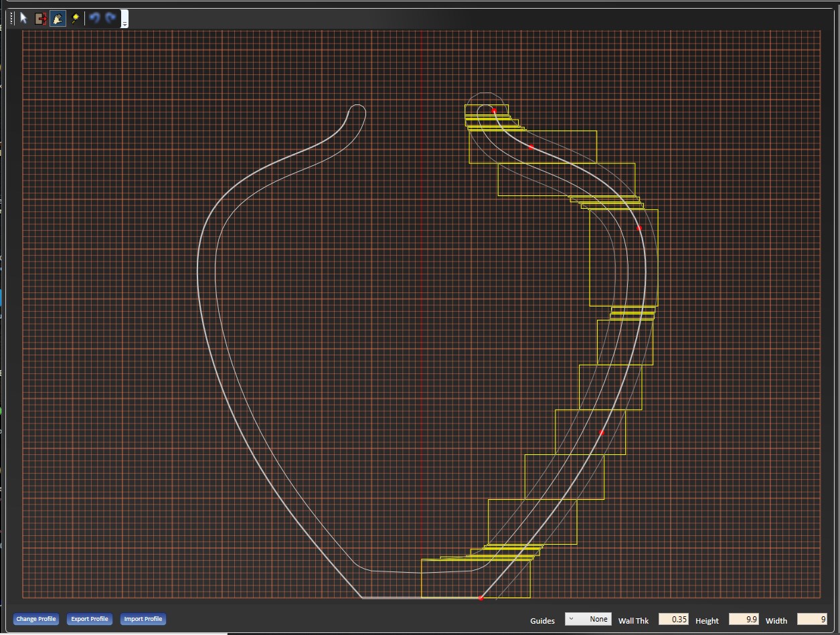The width and height of the screenshot is (840, 635).
Task: Click Import Profile
Action: [x=143, y=619]
